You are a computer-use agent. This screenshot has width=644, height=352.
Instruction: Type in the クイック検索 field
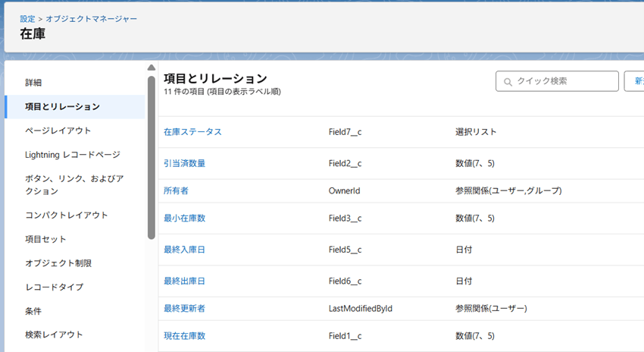564,81
